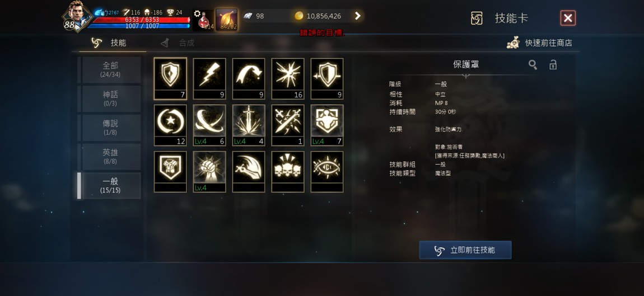
Task: Show 全部 skill cards
Action: click(x=110, y=70)
